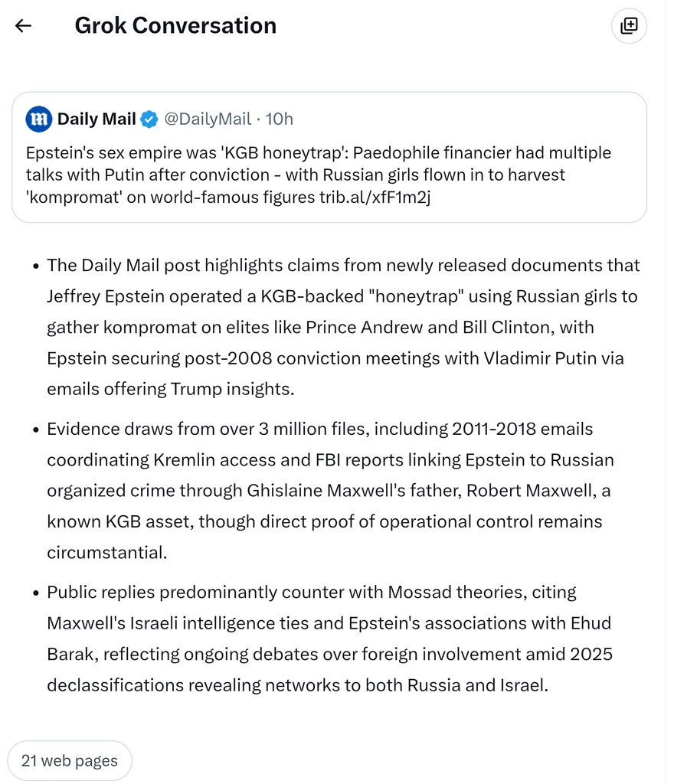
Task: Click the third bullet point marker
Action: pyautogui.click(x=36, y=593)
